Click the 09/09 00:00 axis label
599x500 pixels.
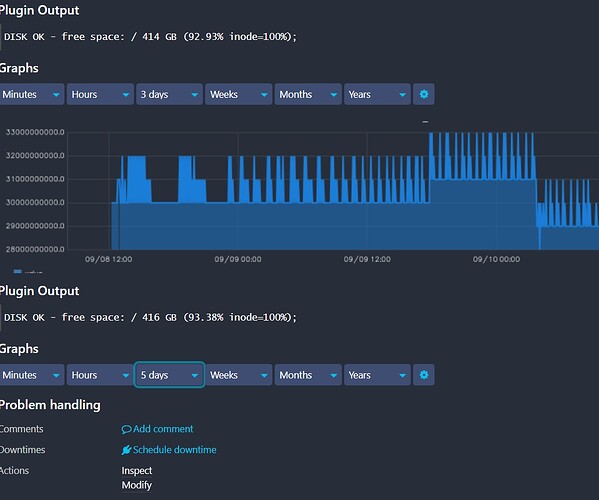click(x=238, y=259)
